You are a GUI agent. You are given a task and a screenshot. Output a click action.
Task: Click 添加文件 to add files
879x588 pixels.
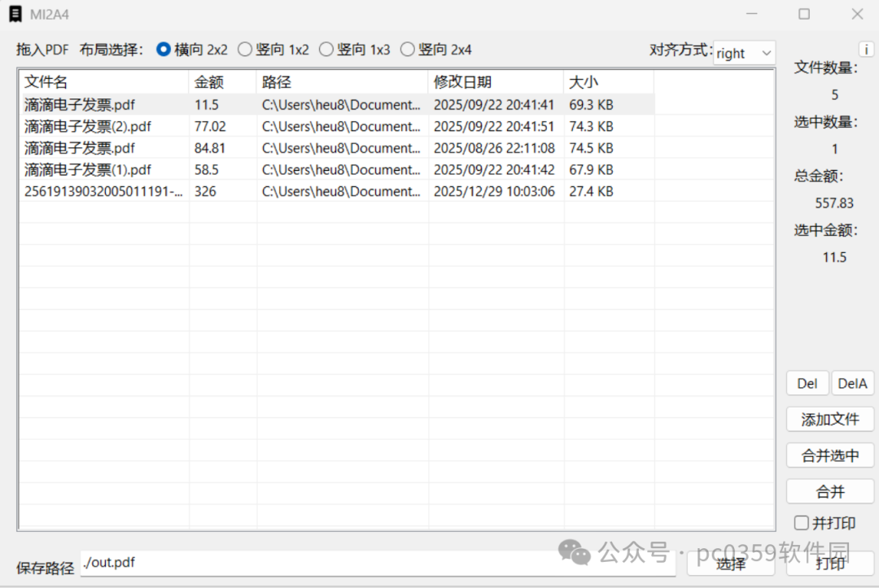point(830,420)
